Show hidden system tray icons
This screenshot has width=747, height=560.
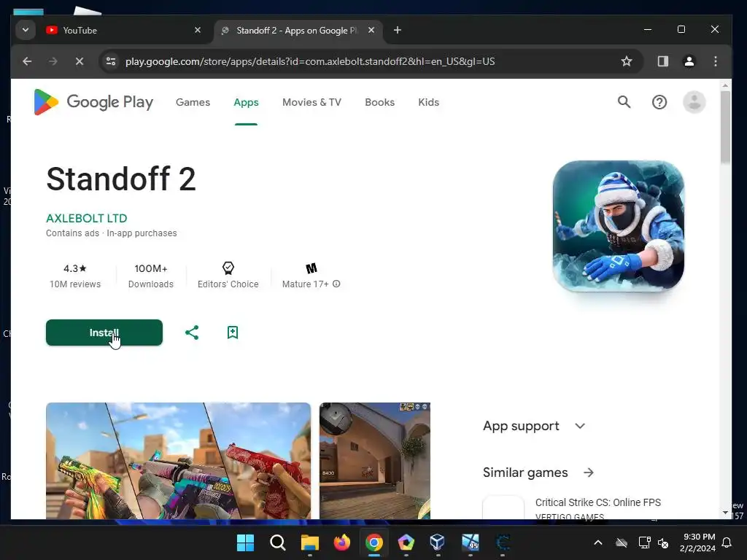(x=598, y=542)
